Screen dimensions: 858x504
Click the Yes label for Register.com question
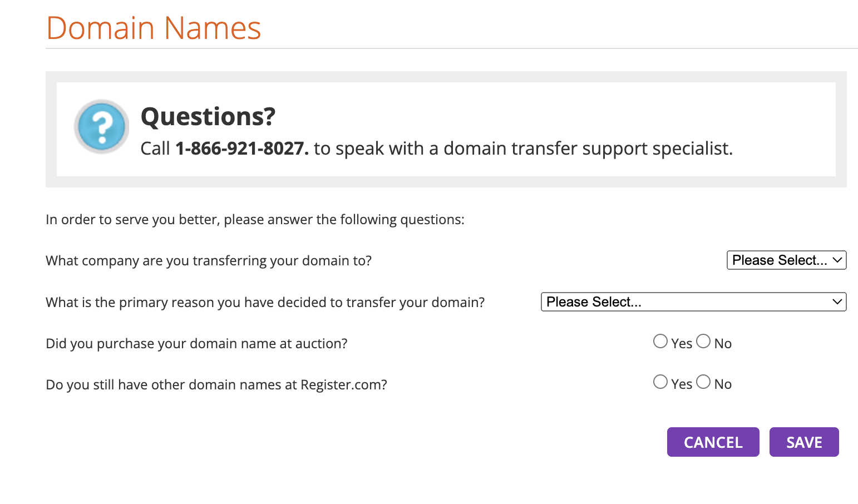(x=682, y=384)
